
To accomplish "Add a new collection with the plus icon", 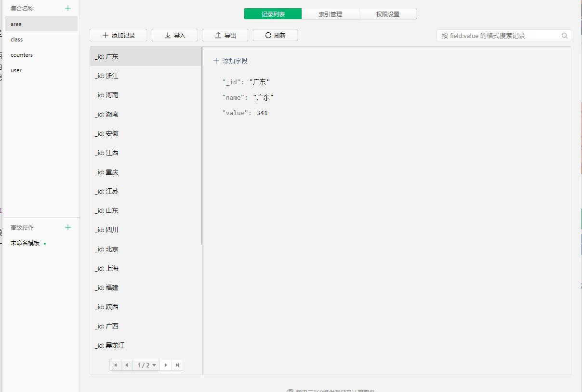I will (x=68, y=8).
